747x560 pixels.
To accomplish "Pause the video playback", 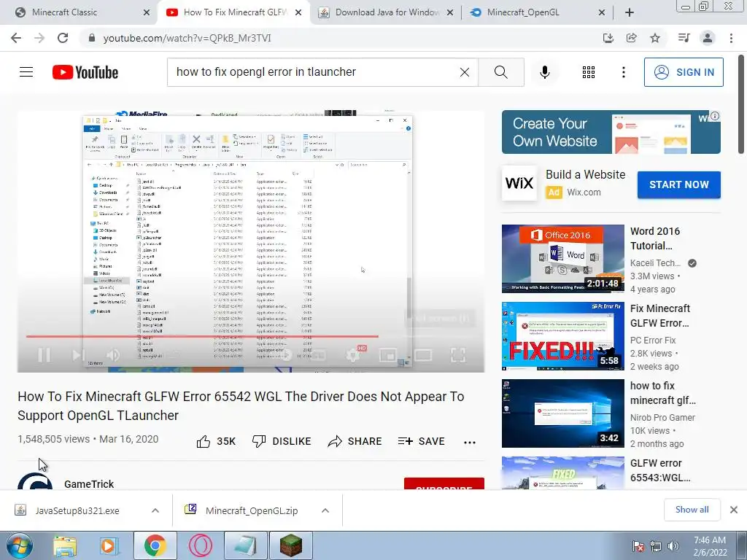I will [x=44, y=355].
